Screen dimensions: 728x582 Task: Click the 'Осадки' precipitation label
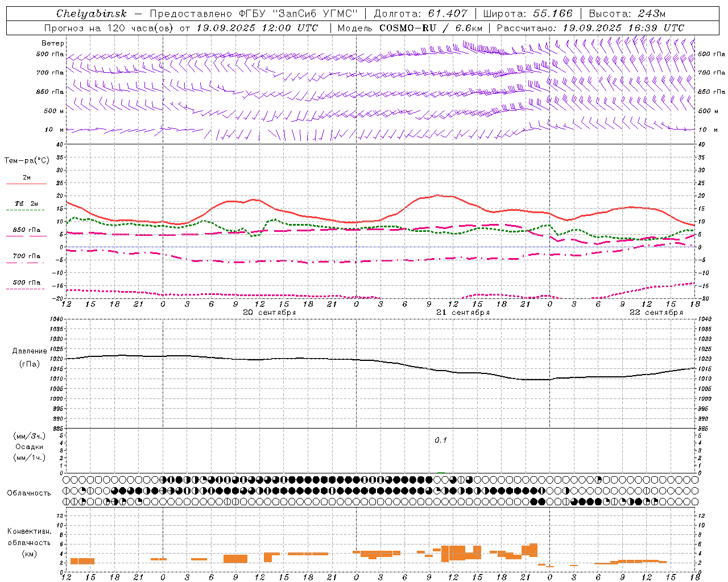click(x=30, y=447)
